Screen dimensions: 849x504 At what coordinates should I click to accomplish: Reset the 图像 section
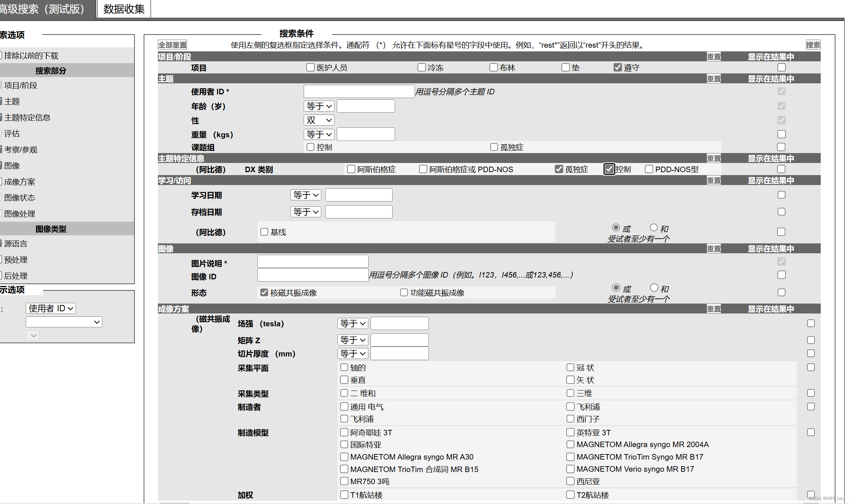click(714, 249)
